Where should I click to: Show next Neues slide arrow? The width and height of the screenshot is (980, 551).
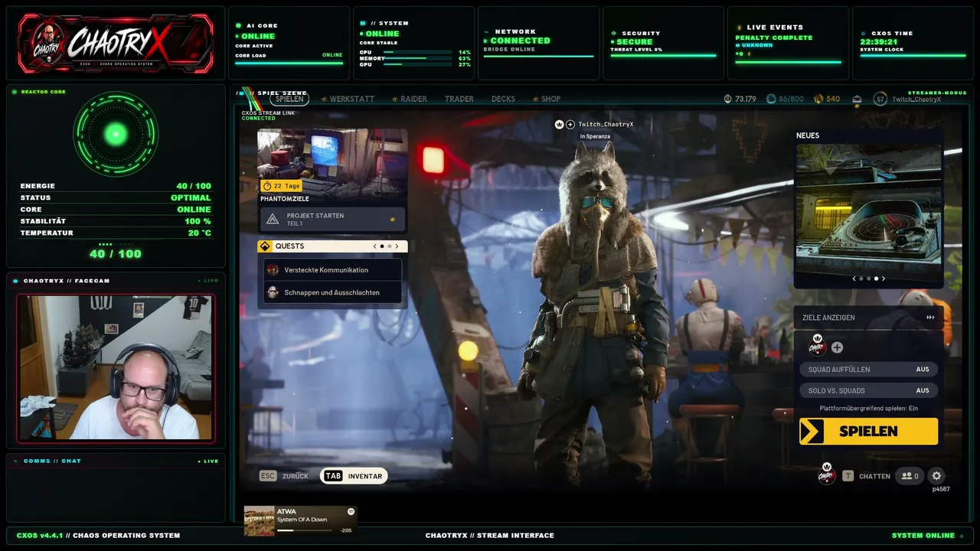point(884,279)
